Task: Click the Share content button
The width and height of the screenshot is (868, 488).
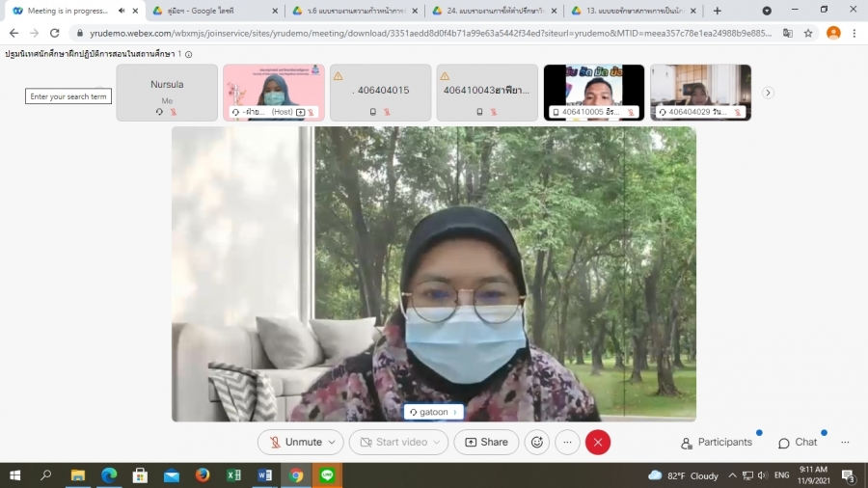Action: click(486, 442)
